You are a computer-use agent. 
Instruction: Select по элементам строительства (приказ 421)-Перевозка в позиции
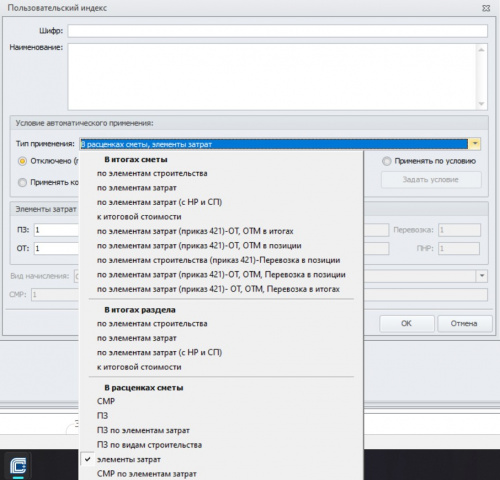pos(218,260)
